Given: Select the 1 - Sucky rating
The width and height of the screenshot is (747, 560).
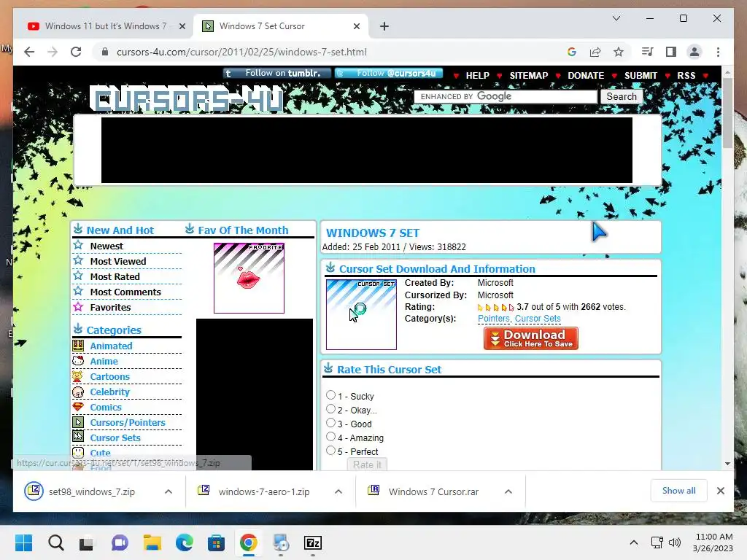Looking at the screenshot, I should coord(330,394).
